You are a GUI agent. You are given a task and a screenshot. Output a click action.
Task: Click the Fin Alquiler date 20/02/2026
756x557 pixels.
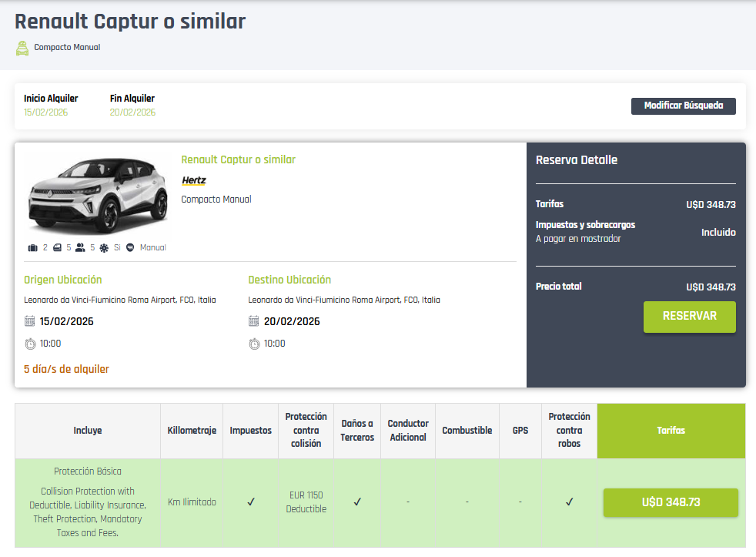[x=132, y=112]
